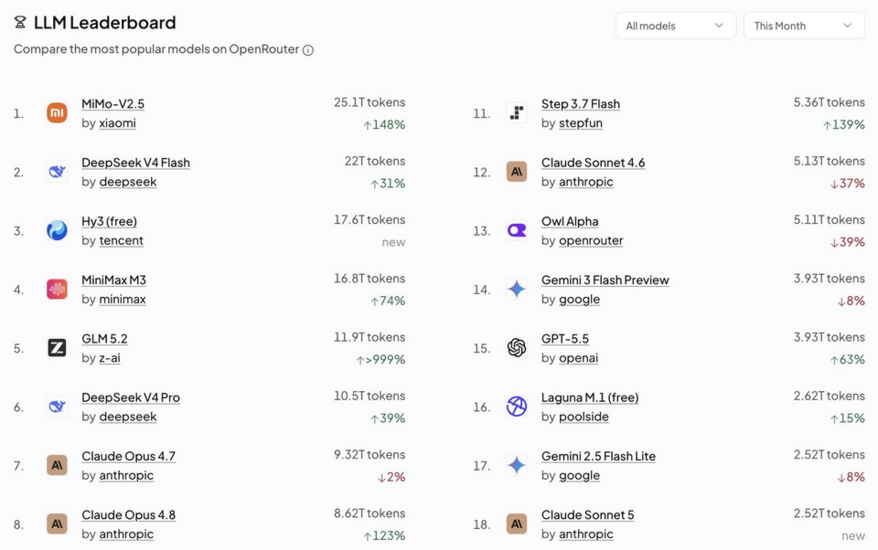Click the MiniMax waveform icon beside MiniMax M3
Viewport: 878px width, 550px height.
click(x=57, y=289)
